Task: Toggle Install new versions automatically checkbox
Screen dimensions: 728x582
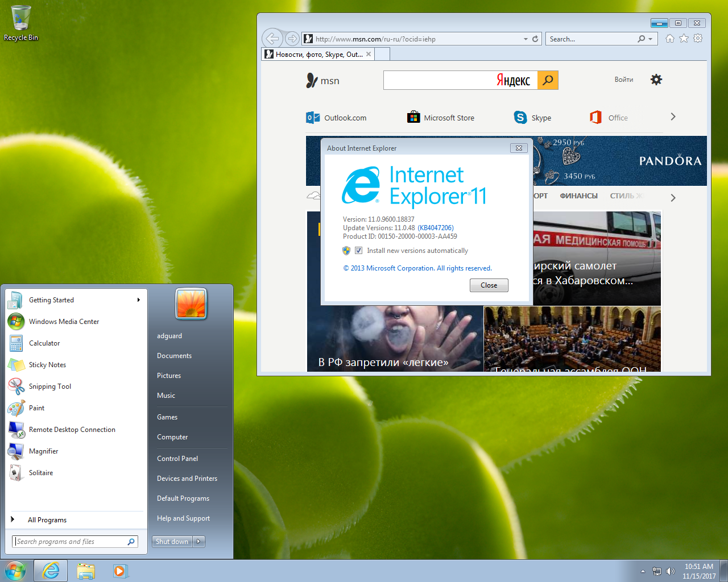Action: [x=358, y=251]
